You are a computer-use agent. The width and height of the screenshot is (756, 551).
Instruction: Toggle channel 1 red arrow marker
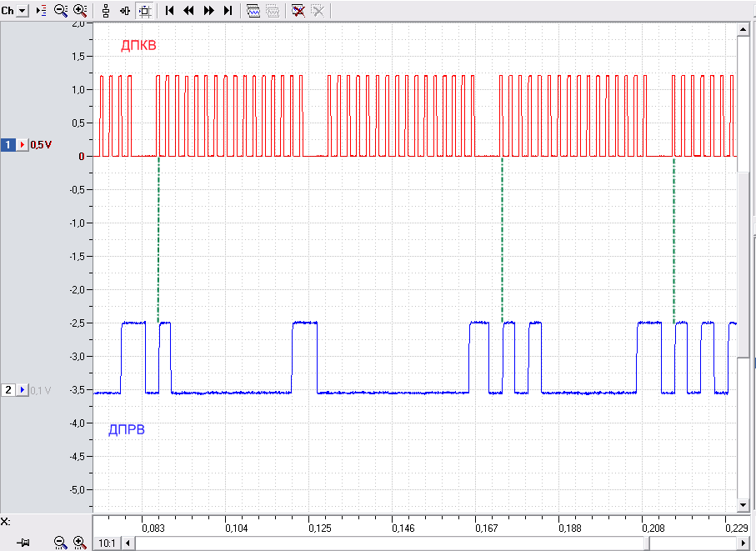coord(23,144)
